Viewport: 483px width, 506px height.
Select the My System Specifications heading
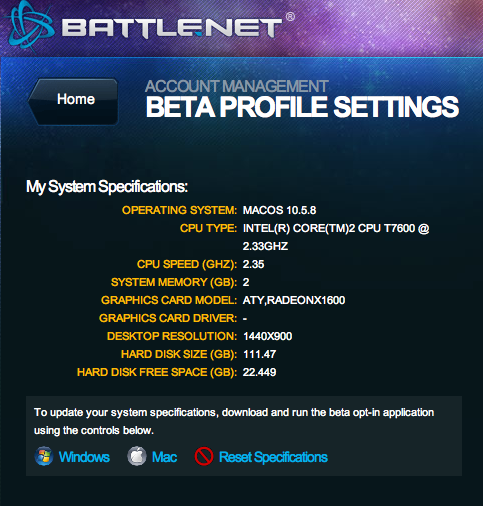[x=107, y=186]
